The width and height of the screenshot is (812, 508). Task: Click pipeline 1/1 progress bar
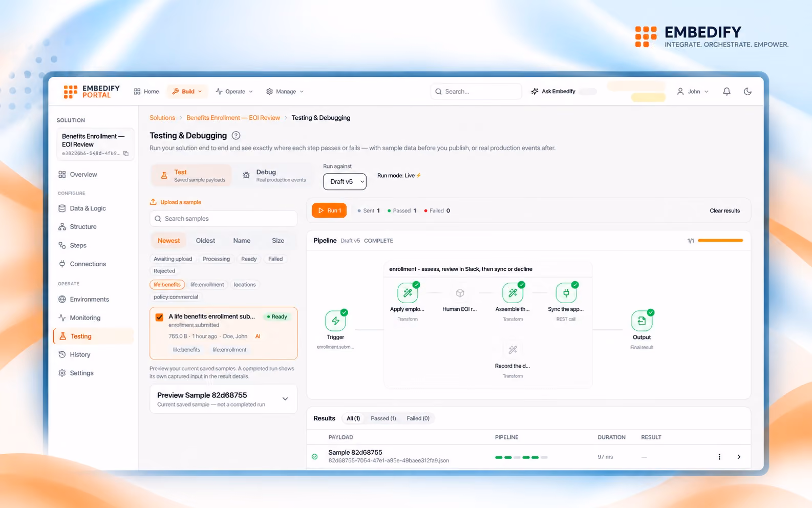(720, 241)
